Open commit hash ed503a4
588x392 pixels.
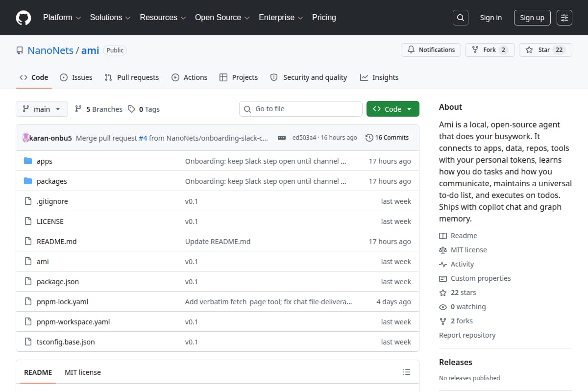(x=304, y=138)
